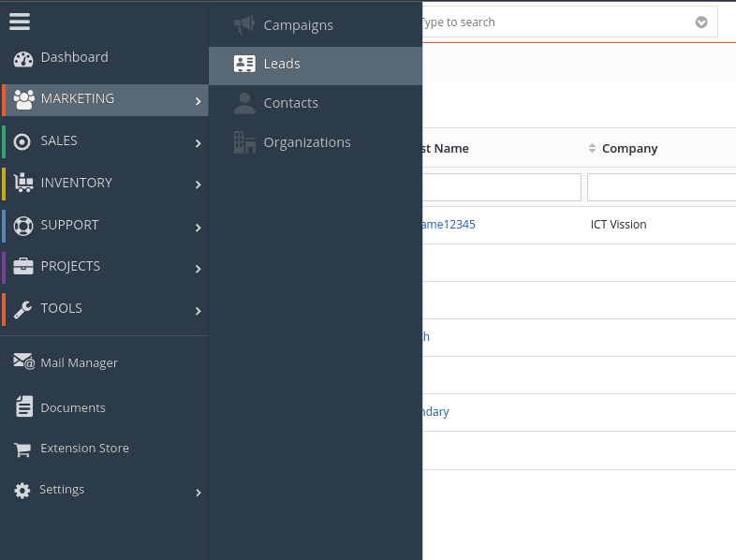This screenshot has width=736, height=560.
Task: Click the Company filter input field
Action: pyautogui.click(x=661, y=187)
